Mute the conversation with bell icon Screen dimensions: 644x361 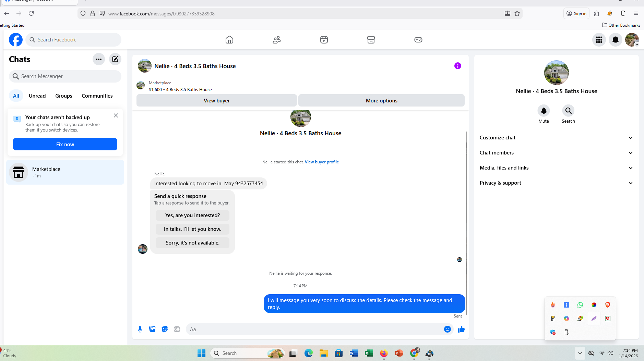(544, 111)
